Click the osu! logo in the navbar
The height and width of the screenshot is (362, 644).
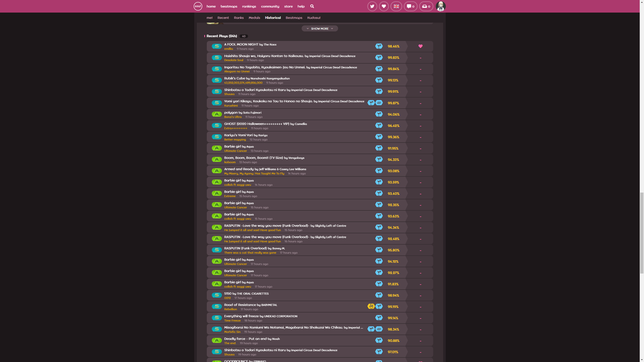click(198, 6)
